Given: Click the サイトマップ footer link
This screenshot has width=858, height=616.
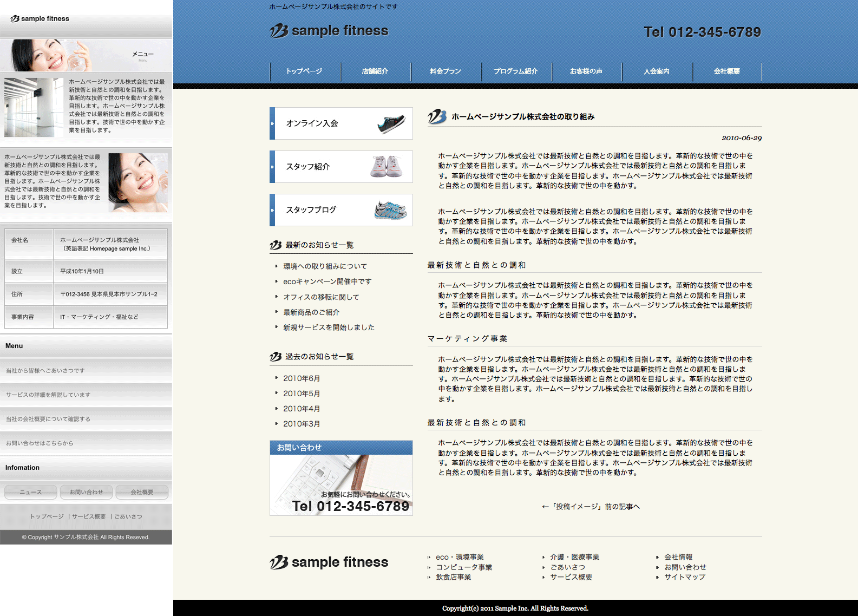Looking at the screenshot, I should (x=685, y=577).
